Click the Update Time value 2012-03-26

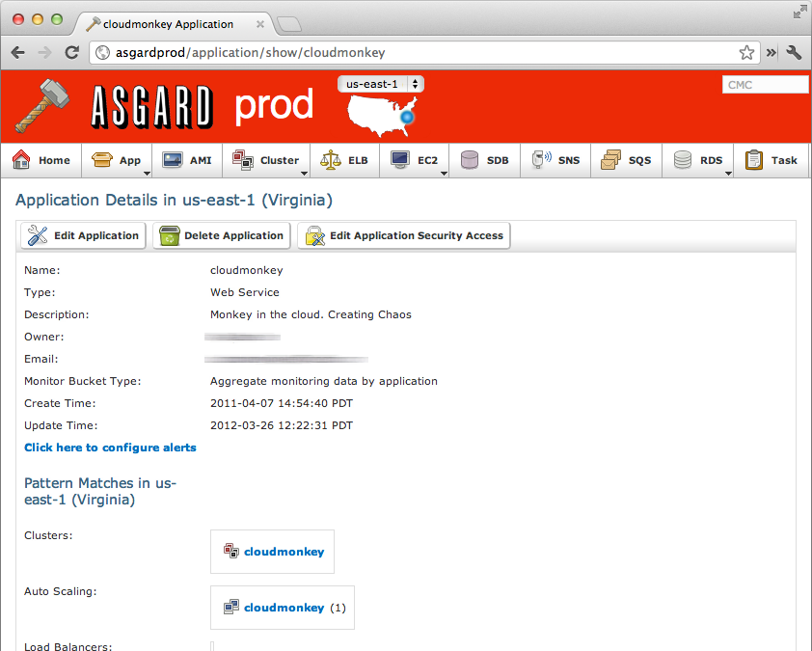[282, 425]
